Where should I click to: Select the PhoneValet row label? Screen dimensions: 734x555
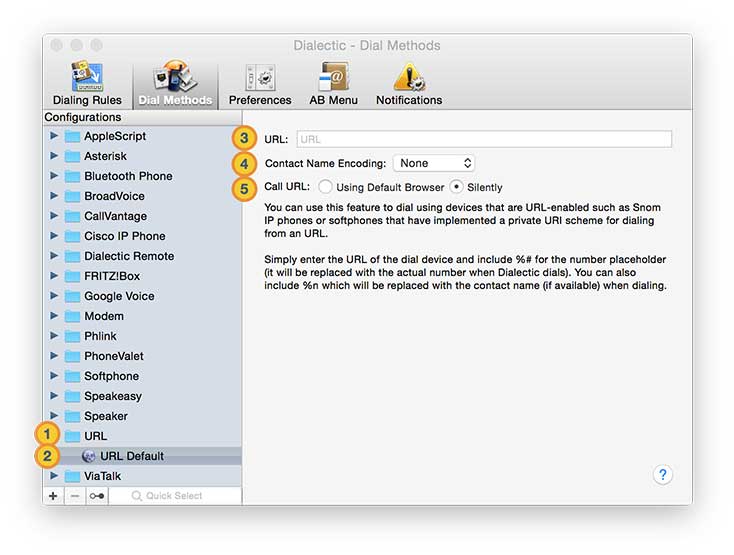tap(114, 356)
